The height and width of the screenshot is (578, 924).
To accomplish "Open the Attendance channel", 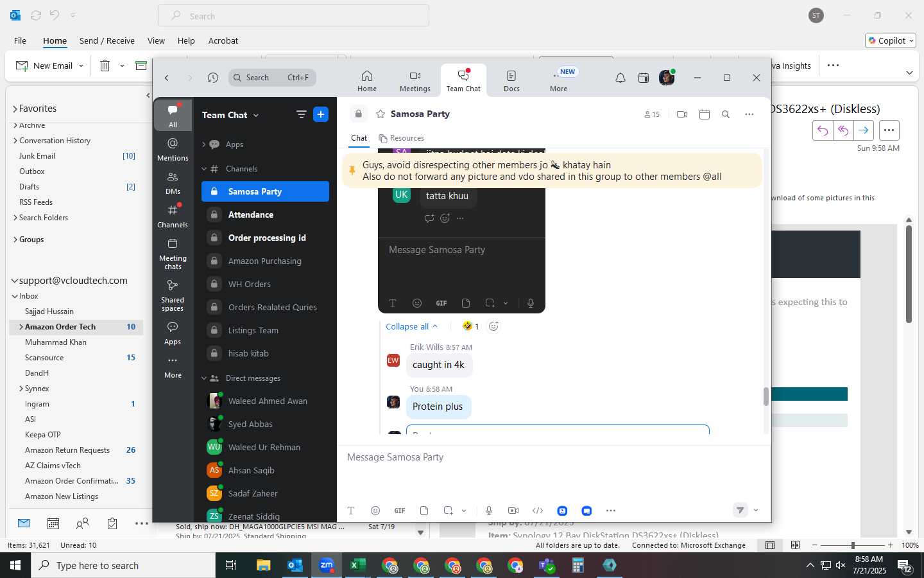I will (265, 215).
